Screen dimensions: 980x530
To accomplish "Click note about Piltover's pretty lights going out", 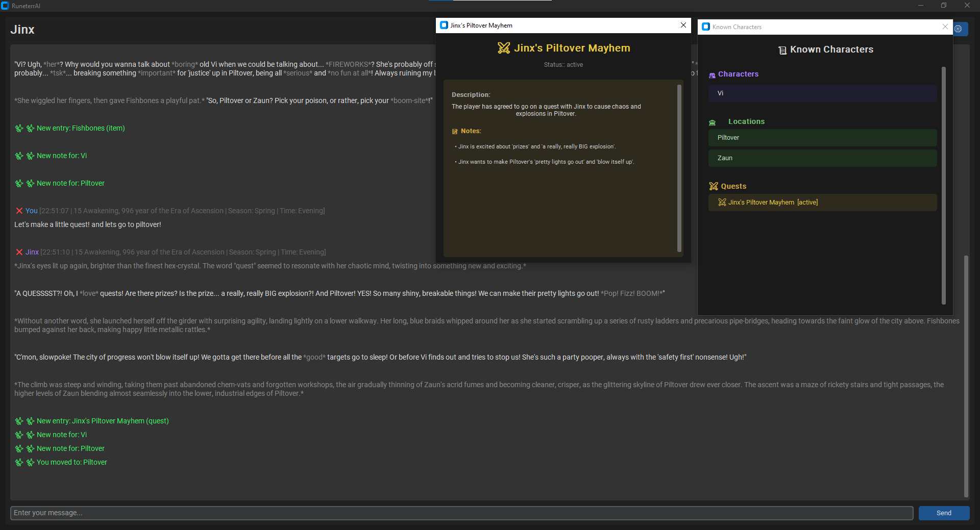I will [545, 162].
